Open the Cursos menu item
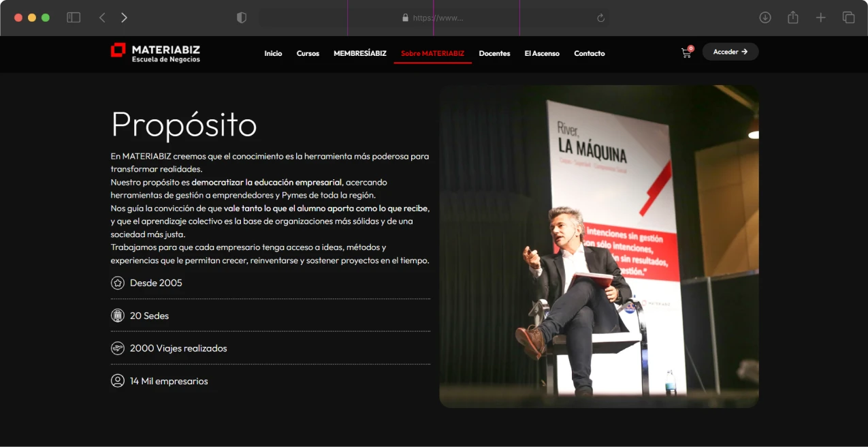Screen dimensions: 868x447 [x=308, y=53]
